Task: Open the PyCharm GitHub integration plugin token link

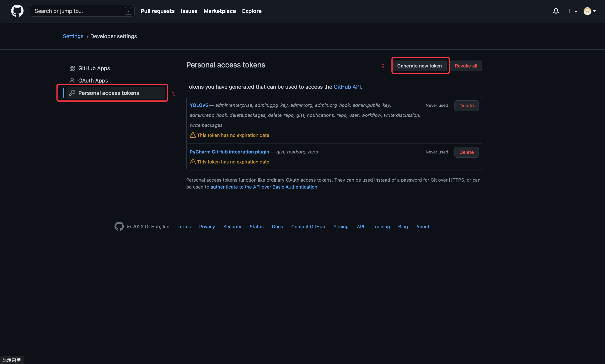Action: (229, 152)
